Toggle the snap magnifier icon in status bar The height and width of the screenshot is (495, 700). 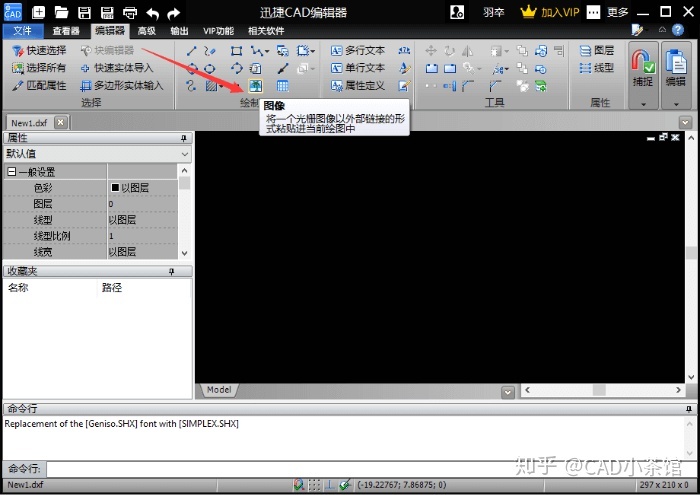(x=299, y=485)
